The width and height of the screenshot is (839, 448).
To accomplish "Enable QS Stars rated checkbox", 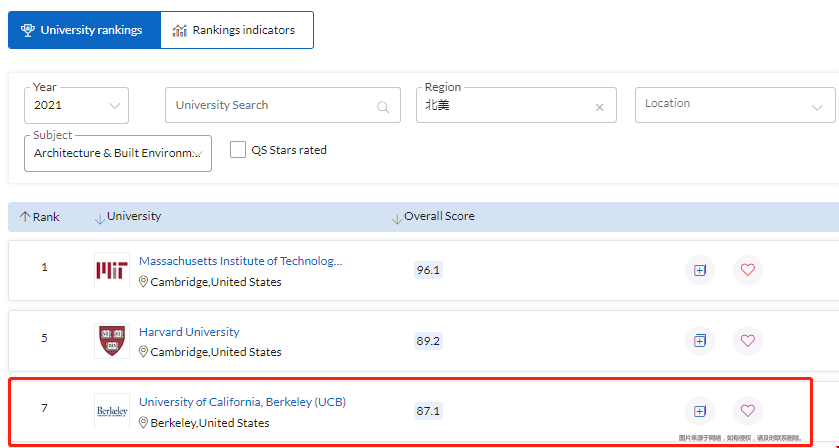I will [238, 150].
